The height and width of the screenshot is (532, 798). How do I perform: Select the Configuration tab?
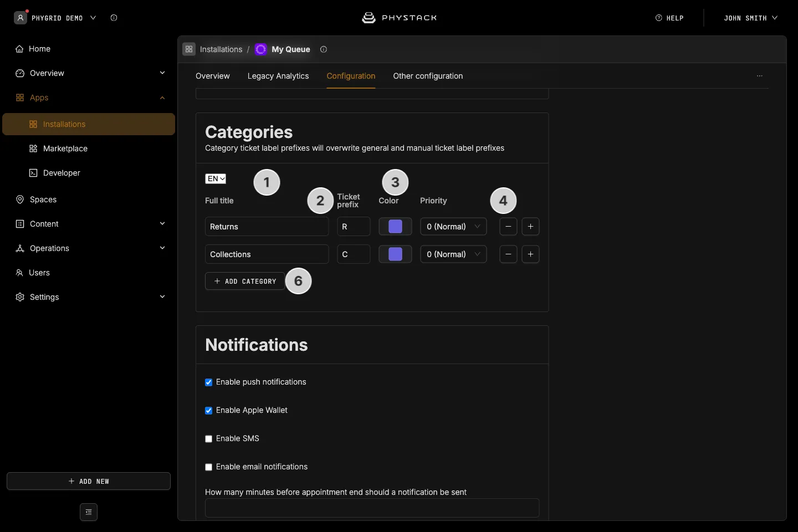coord(351,76)
